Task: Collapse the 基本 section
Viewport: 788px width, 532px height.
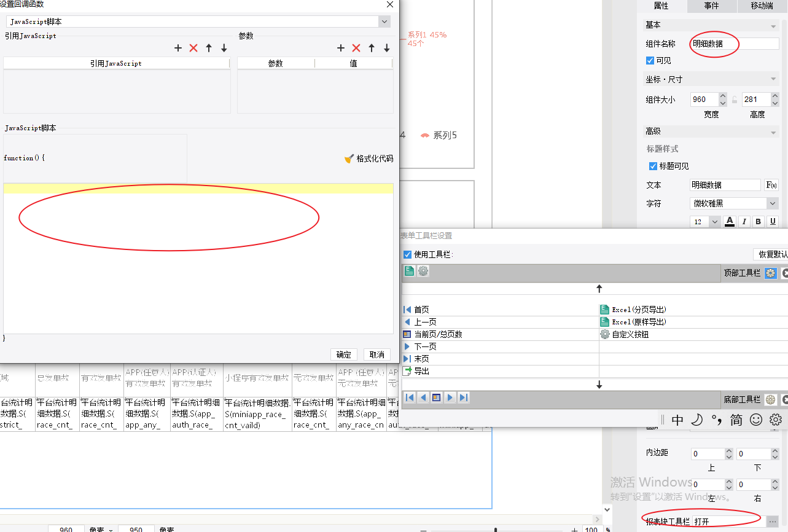Action: [773, 26]
